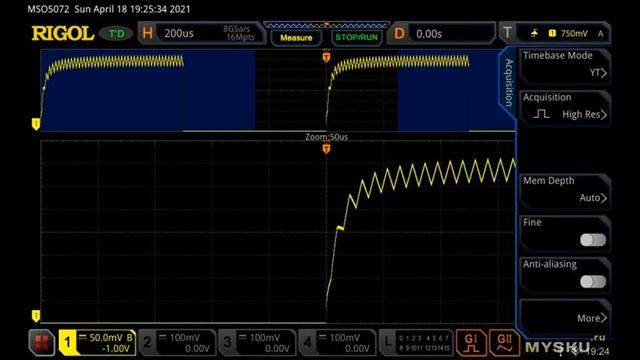The height and width of the screenshot is (360, 640).
Task: Tap the trigger source channel 1 badge
Action: (552, 33)
